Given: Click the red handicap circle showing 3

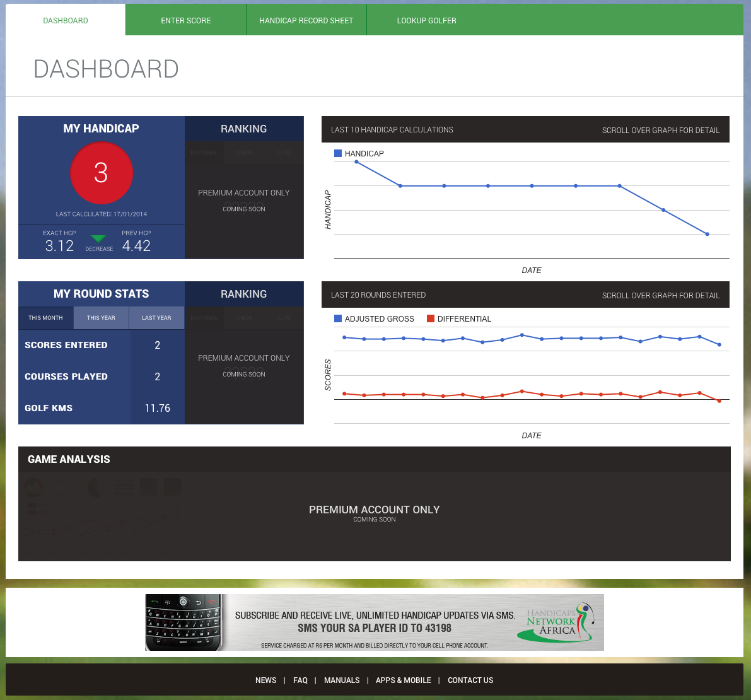Looking at the screenshot, I should click(102, 173).
